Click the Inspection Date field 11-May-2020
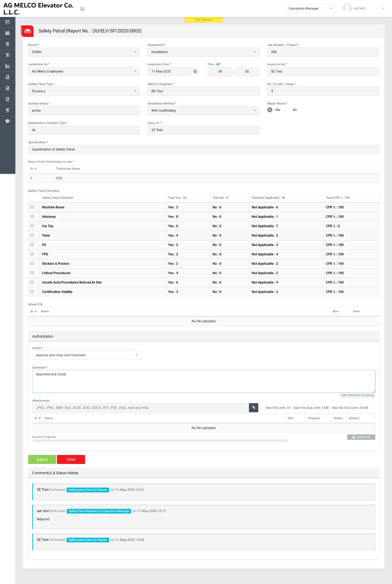392x584 pixels. coord(169,71)
